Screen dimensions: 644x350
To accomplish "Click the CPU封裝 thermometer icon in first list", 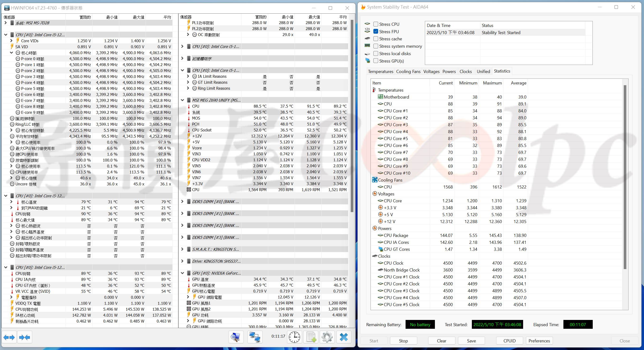I will [x=12, y=214].
